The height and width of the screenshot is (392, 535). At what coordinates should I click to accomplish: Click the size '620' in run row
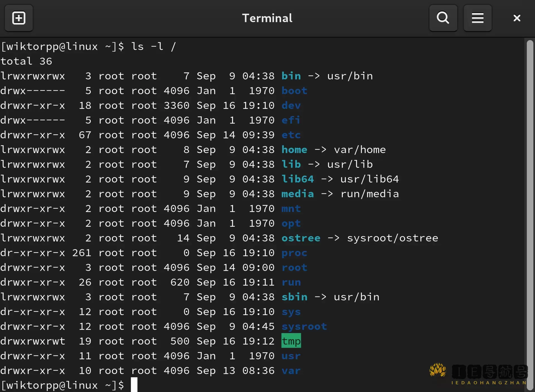180,282
